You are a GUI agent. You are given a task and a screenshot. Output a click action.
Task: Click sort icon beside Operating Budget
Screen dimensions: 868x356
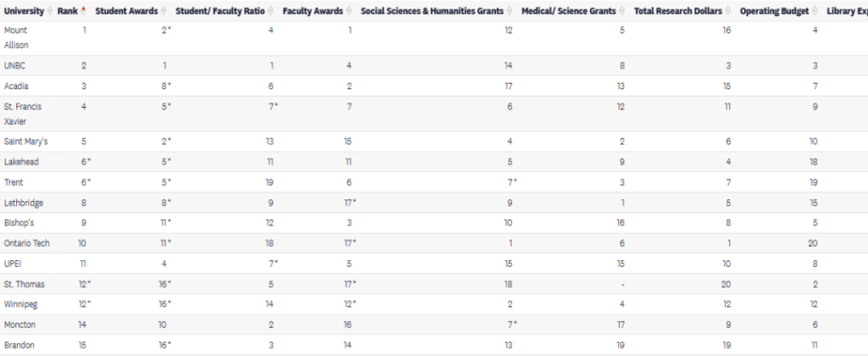[x=815, y=11]
